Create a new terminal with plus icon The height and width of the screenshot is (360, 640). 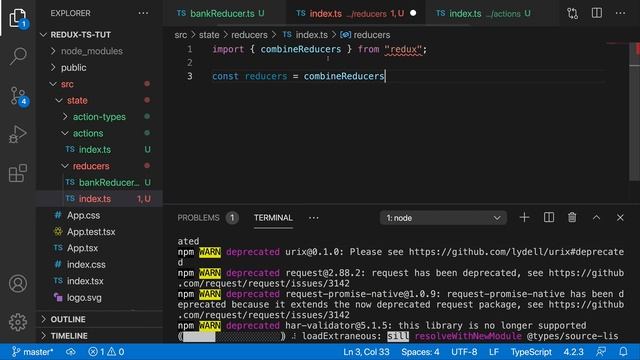tap(524, 218)
